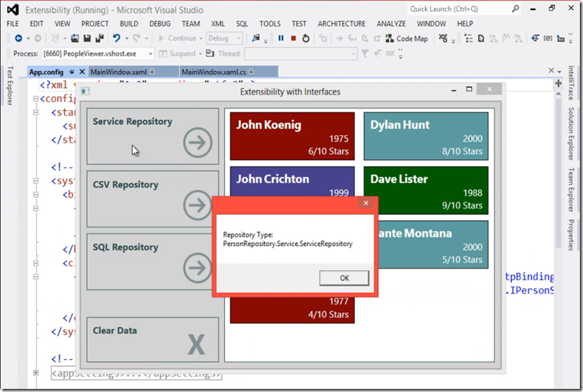
Task: Click the Extensibility window app icon
Action: [x=85, y=91]
